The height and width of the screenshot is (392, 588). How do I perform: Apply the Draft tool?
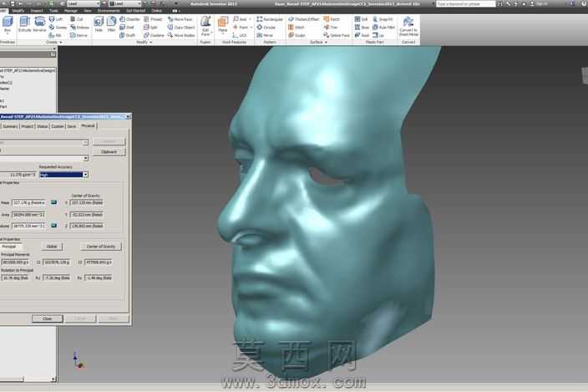(x=127, y=35)
